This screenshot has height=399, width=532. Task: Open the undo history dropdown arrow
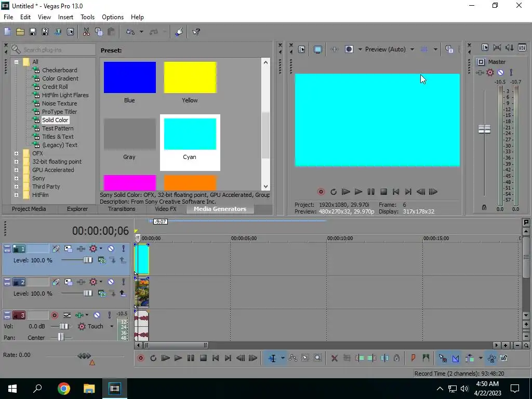point(141,32)
